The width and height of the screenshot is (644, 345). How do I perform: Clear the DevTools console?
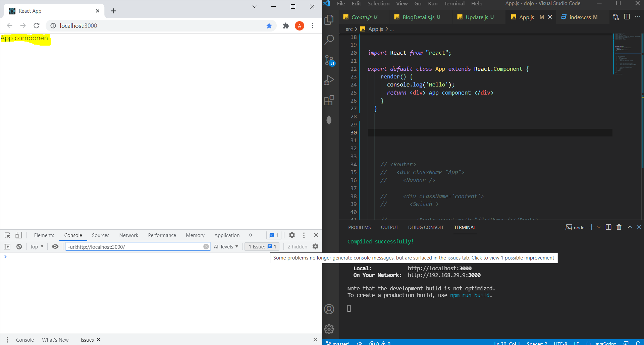pyautogui.click(x=19, y=247)
